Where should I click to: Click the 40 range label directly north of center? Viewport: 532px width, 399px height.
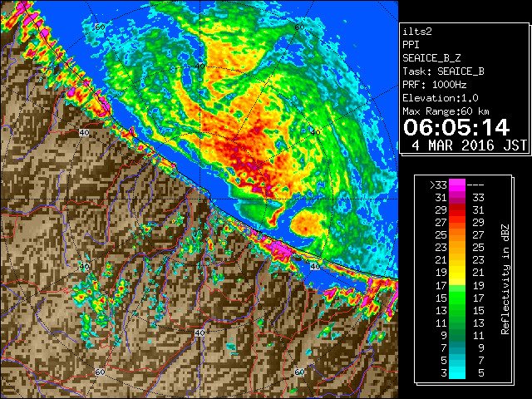pos(199,66)
